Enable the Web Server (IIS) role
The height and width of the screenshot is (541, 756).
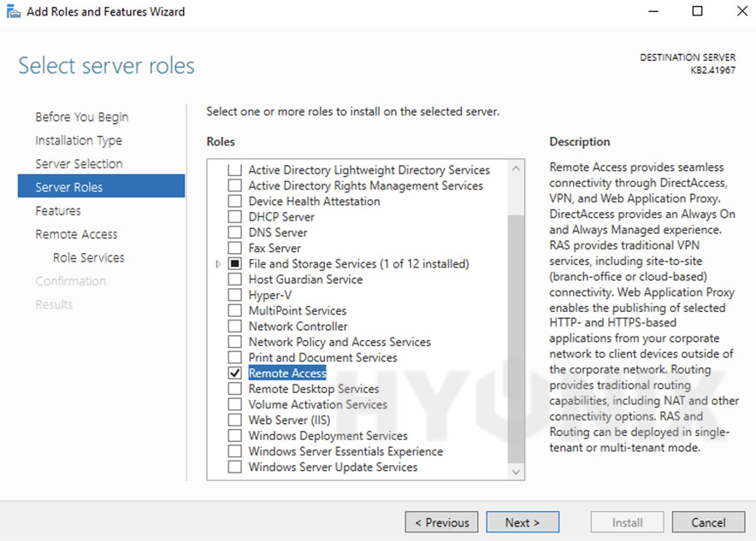(x=235, y=420)
